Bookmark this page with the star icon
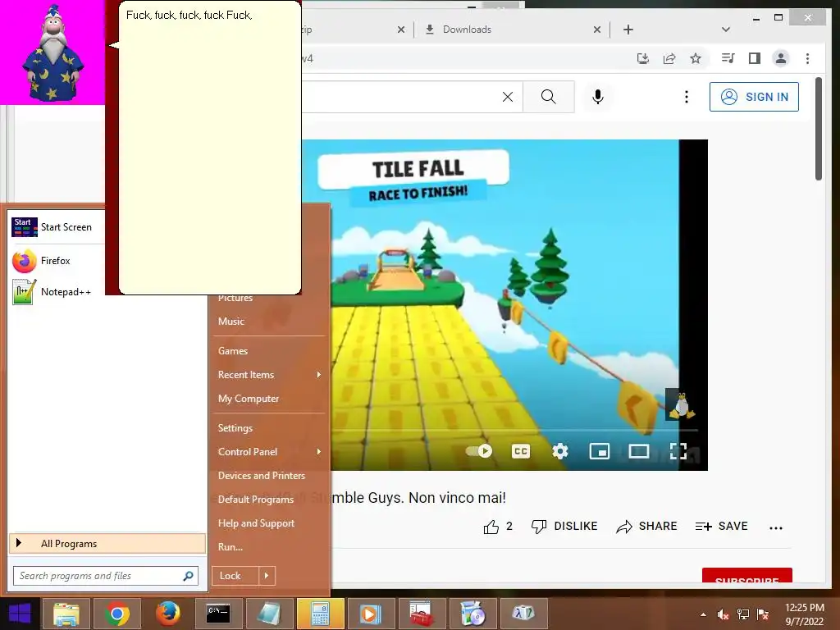The height and width of the screenshot is (630, 840). (x=696, y=58)
